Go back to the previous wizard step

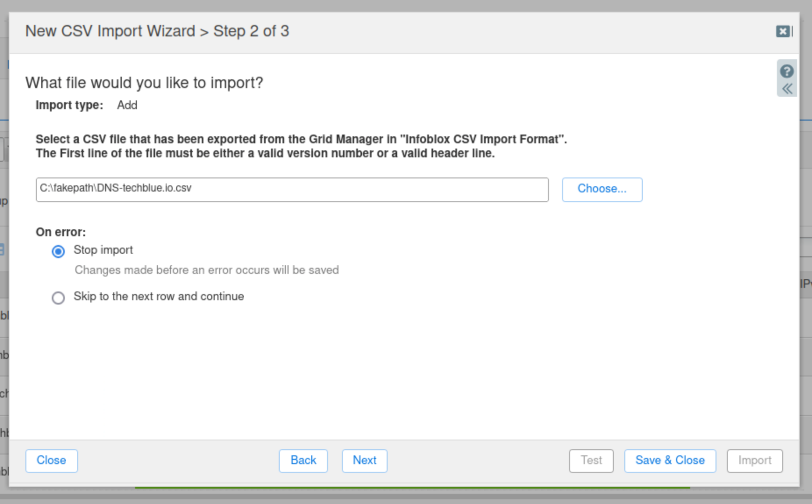point(303,461)
